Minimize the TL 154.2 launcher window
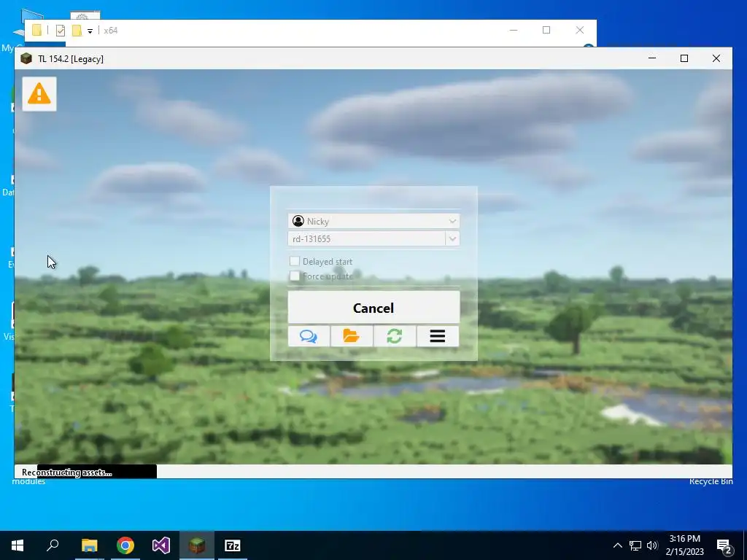The width and height of the screenshot is (747, 560). tap(652, 58)
